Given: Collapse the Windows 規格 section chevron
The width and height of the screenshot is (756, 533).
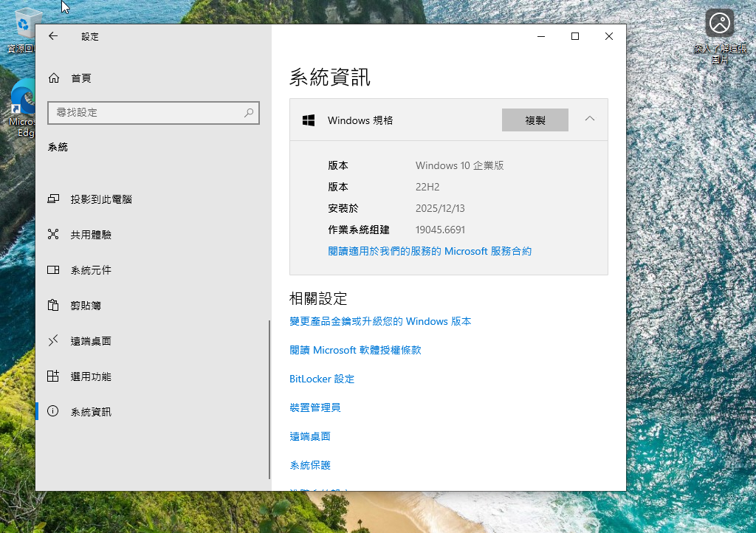Looking at the screenshot, I should 589,119.
